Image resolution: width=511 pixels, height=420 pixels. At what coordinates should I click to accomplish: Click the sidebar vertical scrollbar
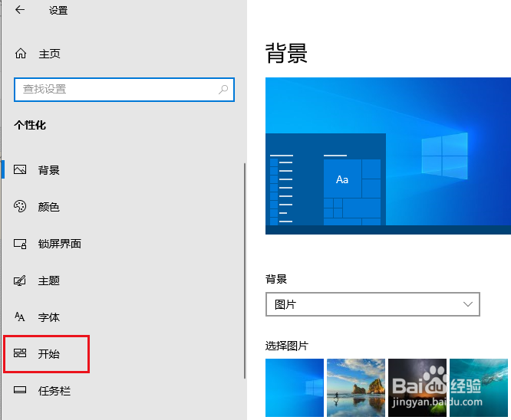point(245,271)
